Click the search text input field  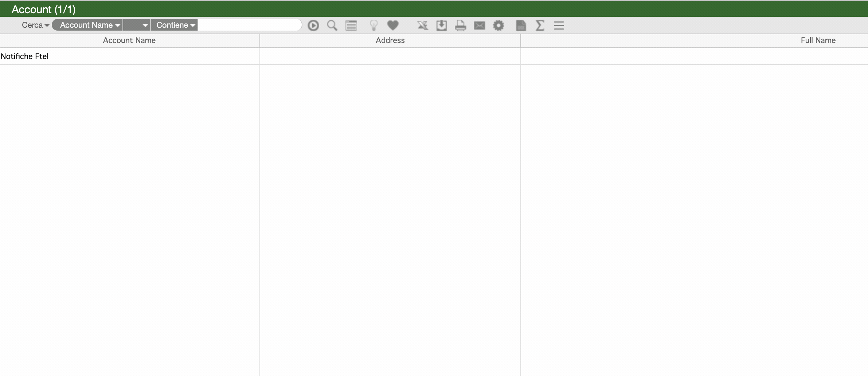point(250,25)
